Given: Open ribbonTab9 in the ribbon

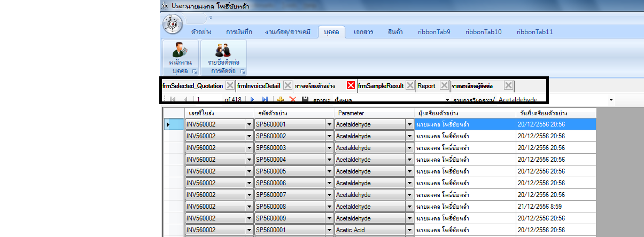Looking at the screenshot, I should point(433,32).
